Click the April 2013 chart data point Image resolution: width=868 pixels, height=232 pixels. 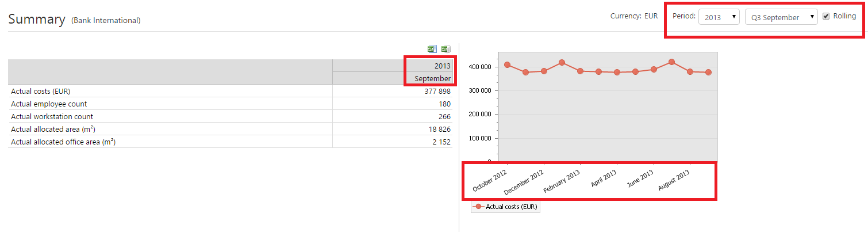pyautogui.click(x=617, y=72)
